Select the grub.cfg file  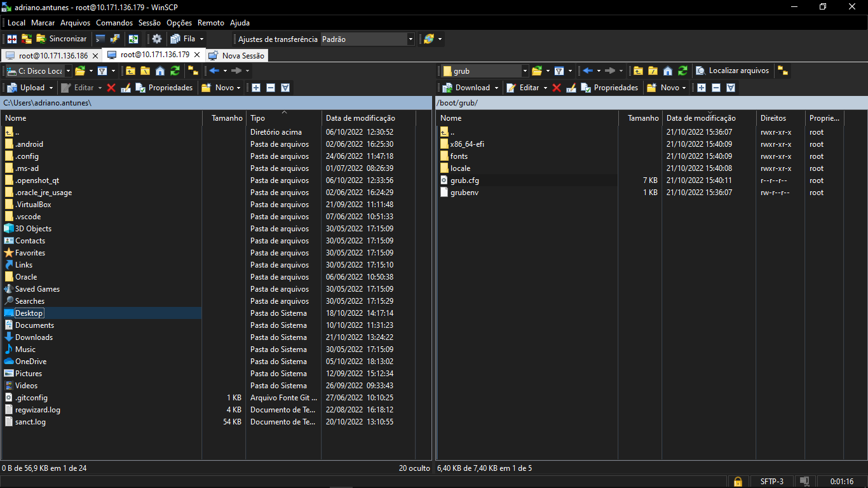tap(465, 180)
